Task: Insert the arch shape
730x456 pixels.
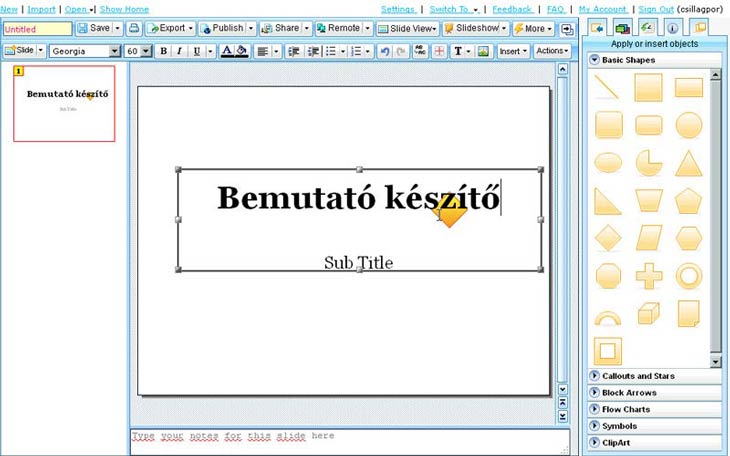Action: (608, 318)
